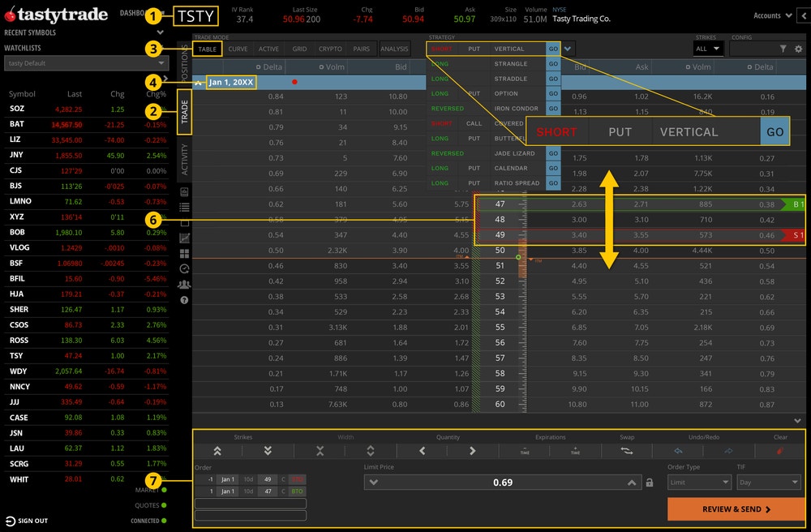Expand the strategy list chevron

[568, 49]
